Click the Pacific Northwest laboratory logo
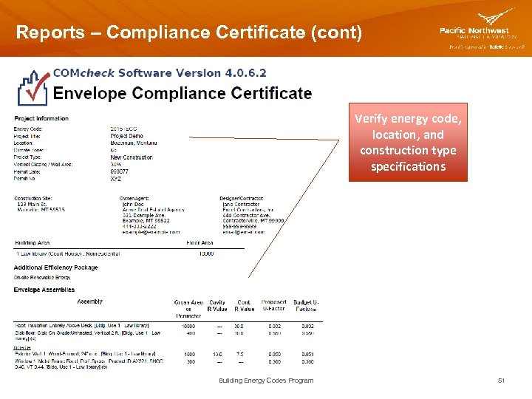The width and height of the screenshot is (532, 399). pyautogui.click(x=482, y=30)
